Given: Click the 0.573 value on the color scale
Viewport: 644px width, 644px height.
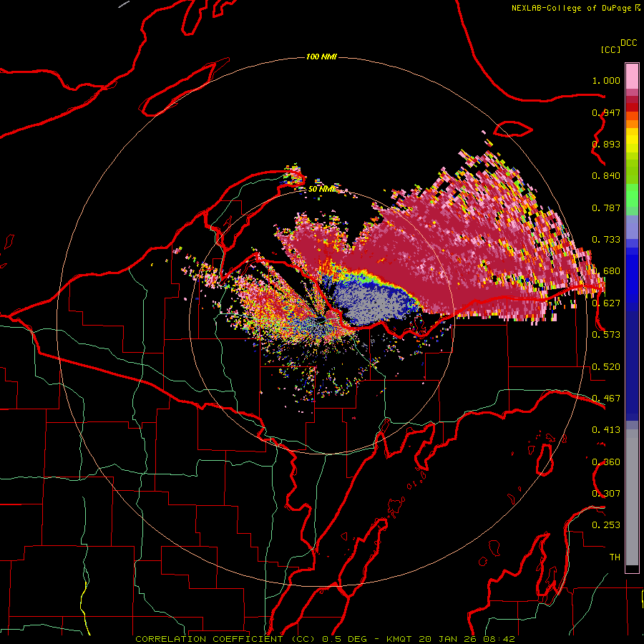Looking at the screenshot, I should pos(606,335).
